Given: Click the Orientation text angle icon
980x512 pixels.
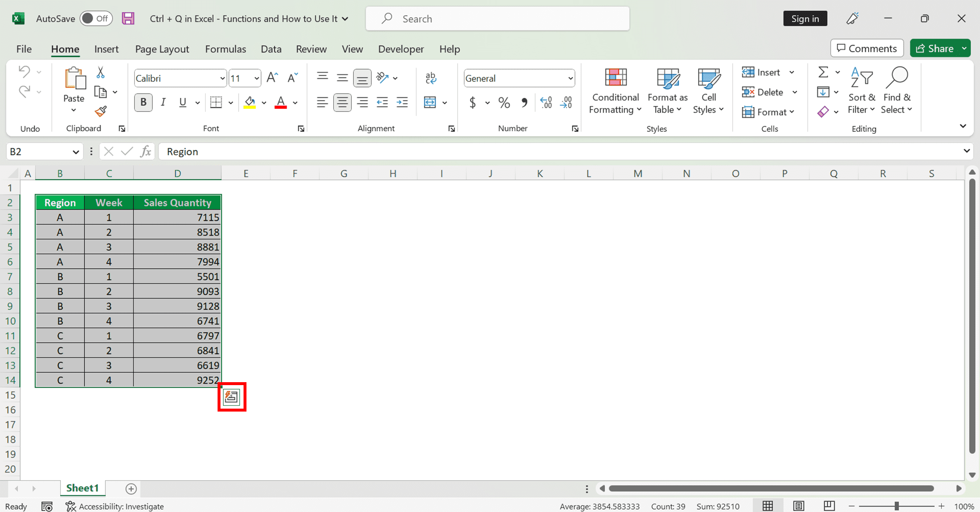Looking at the screenshot, I should point(382,77).
